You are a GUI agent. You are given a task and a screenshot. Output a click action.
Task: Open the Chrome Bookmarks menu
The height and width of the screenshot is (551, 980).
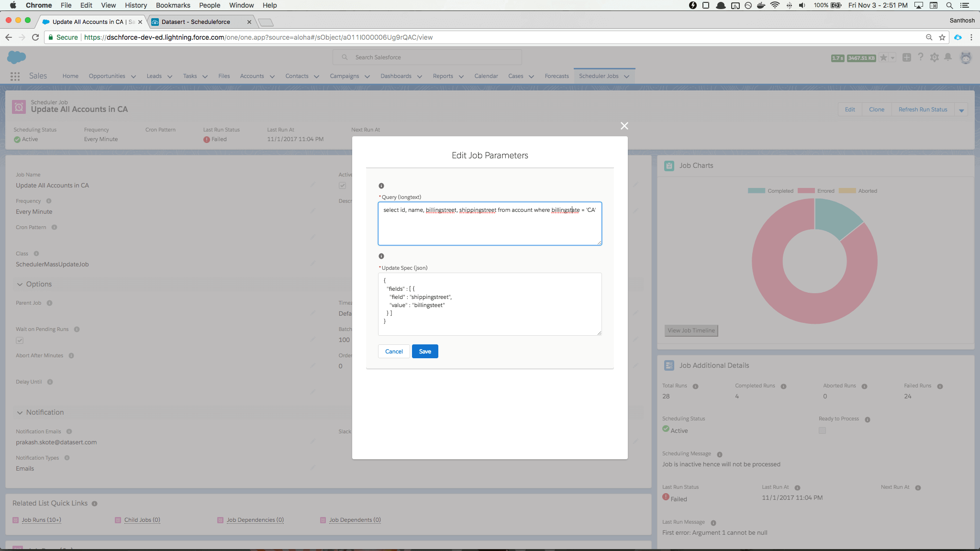coord(173,5)
